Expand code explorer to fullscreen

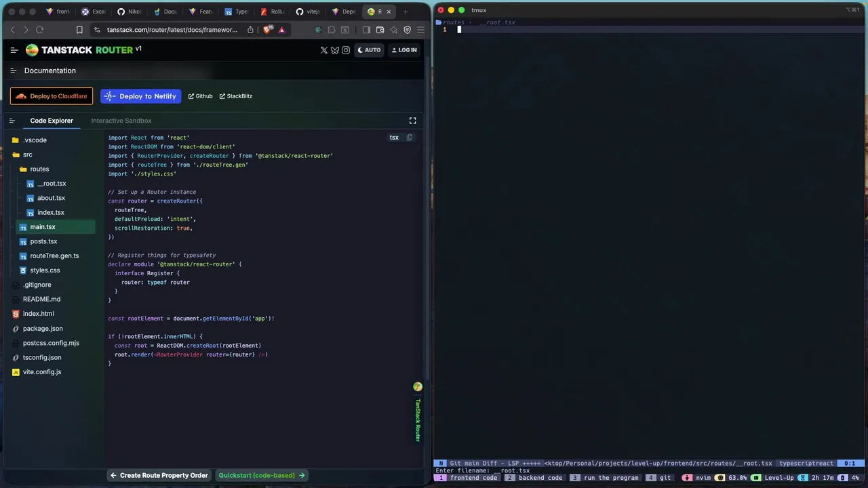[x=412, y=121]
